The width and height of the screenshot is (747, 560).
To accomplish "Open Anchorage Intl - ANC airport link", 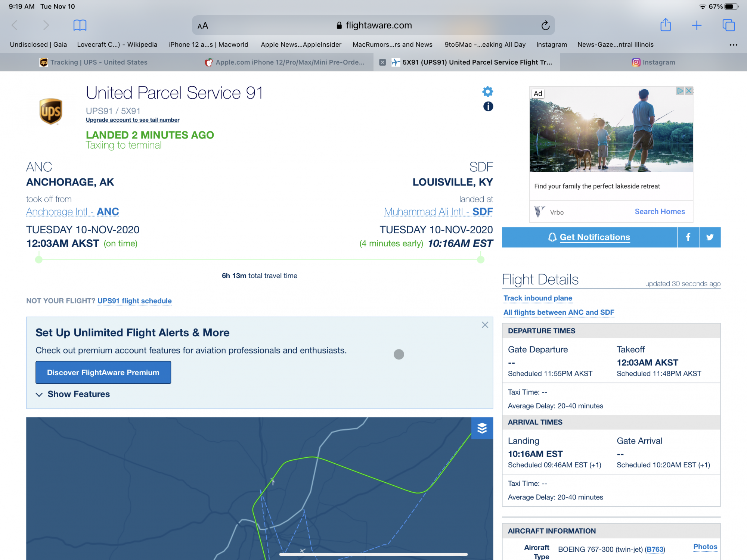I will (72, 212).
